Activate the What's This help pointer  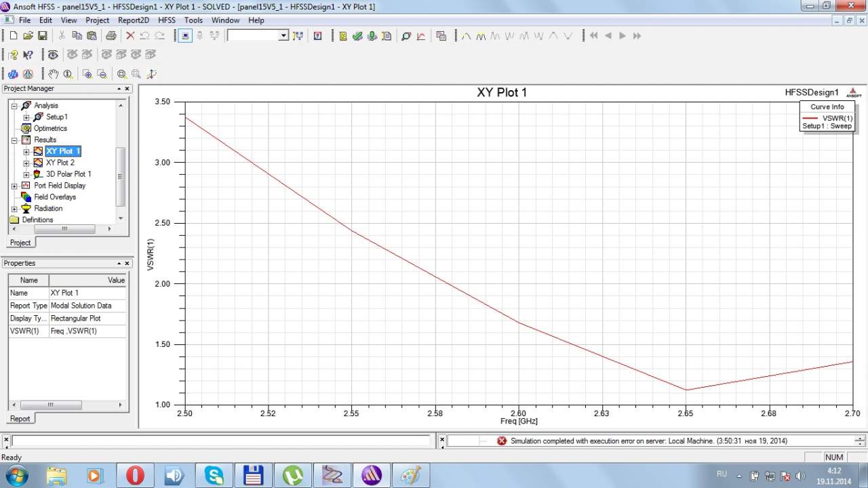[x=28, y=55]
